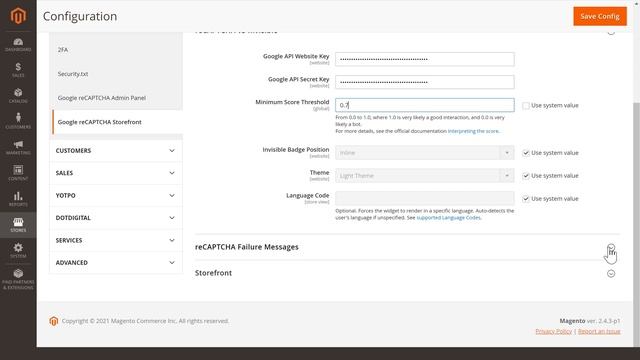
Task: Open the Customers sidebar icon
Action: 18,121
